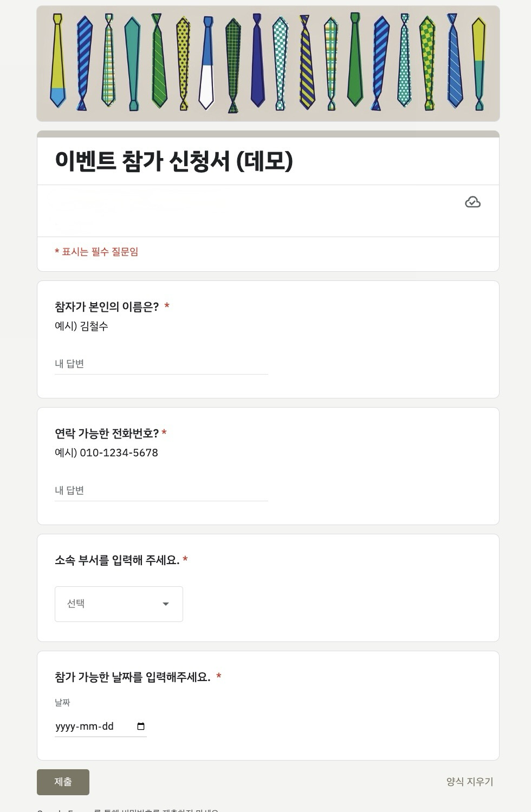Screen dimensions: 531x812
Task: Expand the 선택 department dropdown arrow
Action: tap(166, 604)
